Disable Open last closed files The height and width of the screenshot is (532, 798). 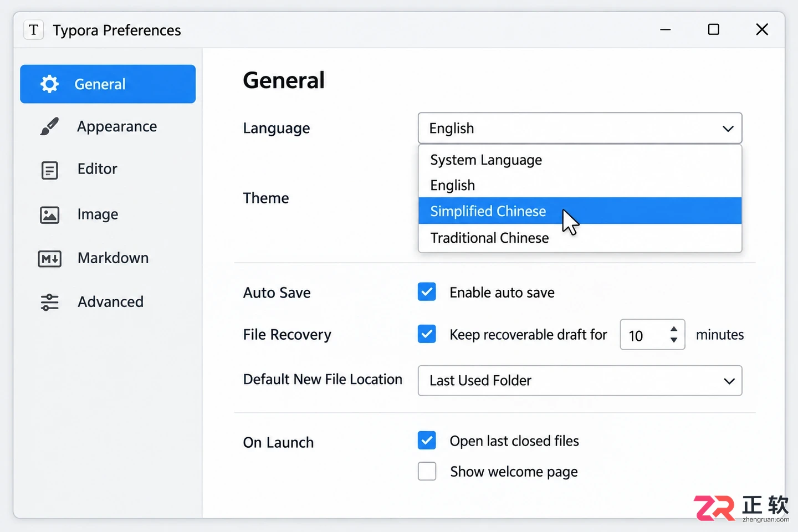(427, 441)
